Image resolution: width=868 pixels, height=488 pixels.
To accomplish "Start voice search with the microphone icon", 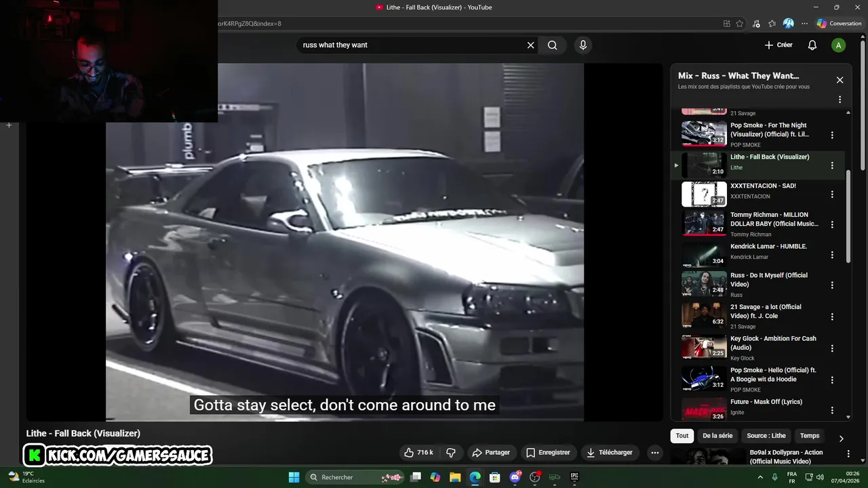I will [x=583, y=45].
